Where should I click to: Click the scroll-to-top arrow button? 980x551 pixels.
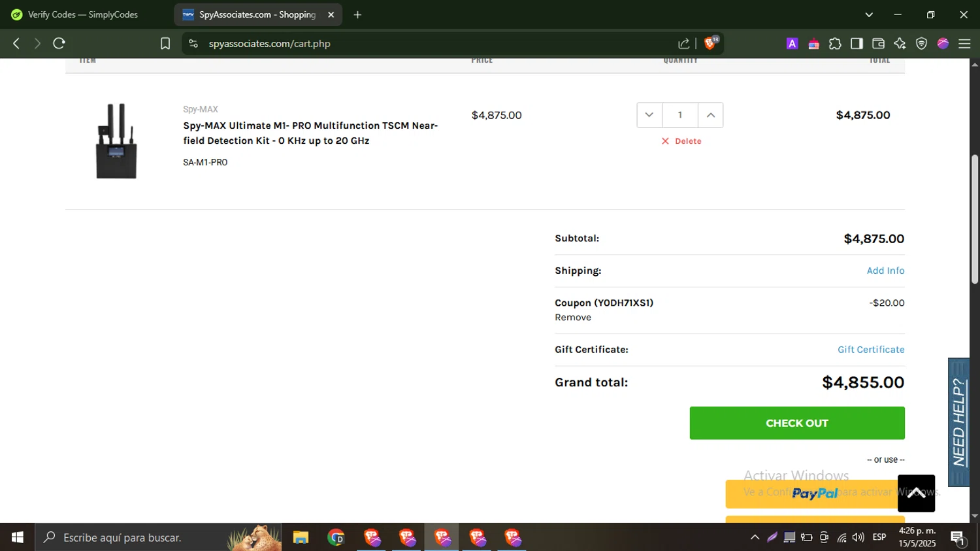(916, 493)
